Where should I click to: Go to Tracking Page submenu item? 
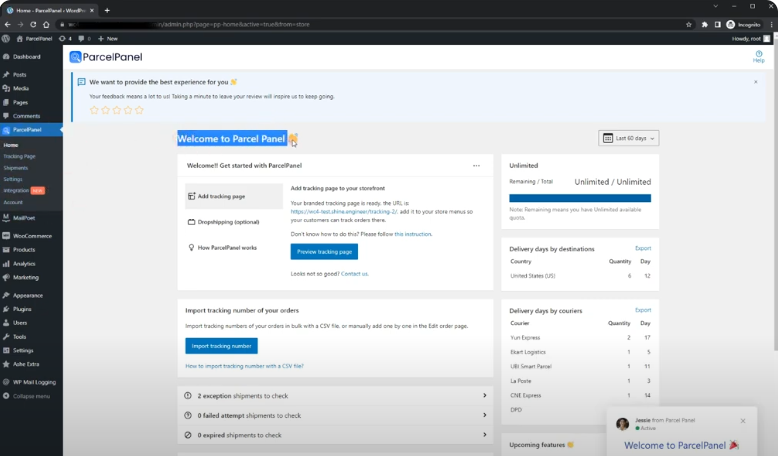(x=19, y=156)
